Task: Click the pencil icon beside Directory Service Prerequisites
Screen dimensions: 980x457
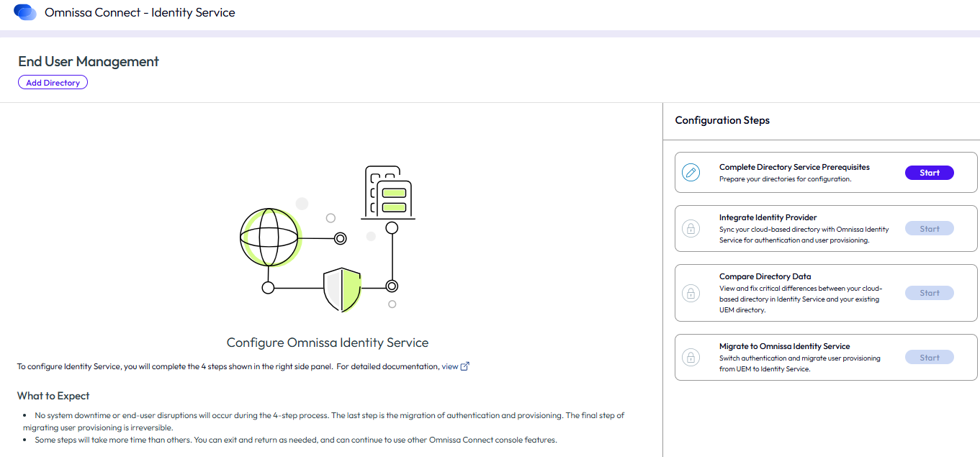Action: click(691, 173)
